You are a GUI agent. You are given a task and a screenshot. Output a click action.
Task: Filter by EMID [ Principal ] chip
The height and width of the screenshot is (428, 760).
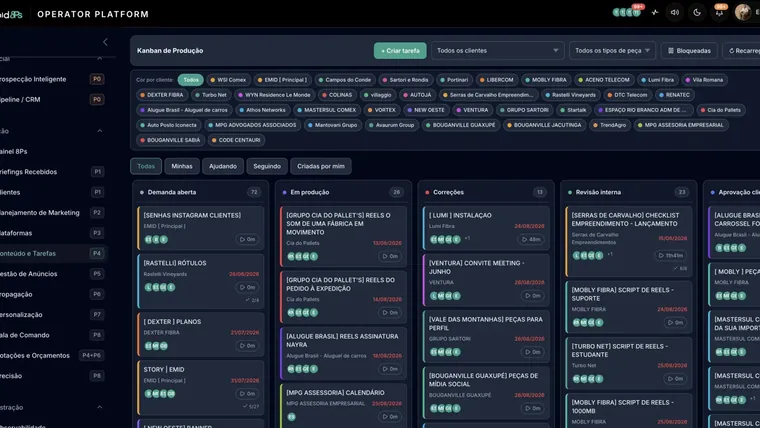point(282,79)
